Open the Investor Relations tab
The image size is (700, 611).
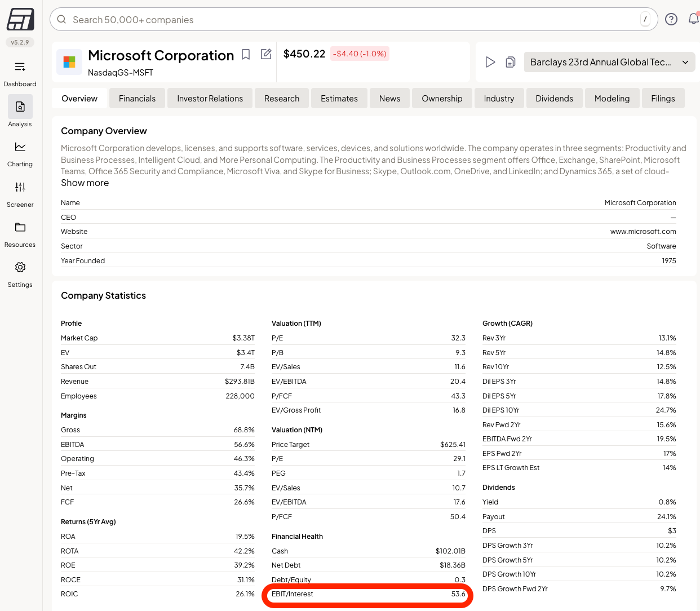(210, 98)
